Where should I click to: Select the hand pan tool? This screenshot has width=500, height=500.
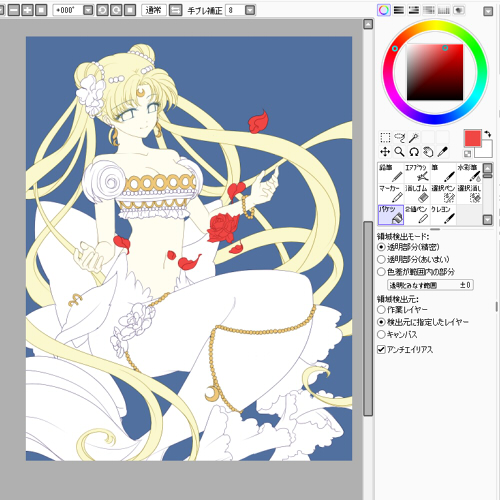pyautogui.click(x=428, y=152)
